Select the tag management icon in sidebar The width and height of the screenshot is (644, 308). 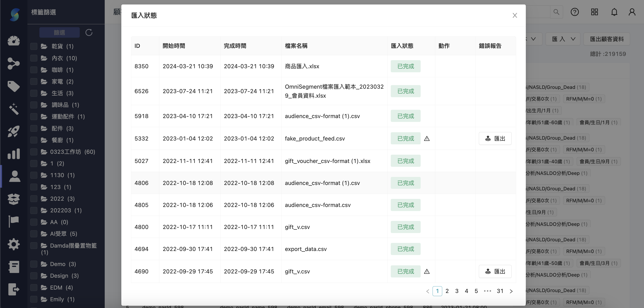[x=14, y=86]
